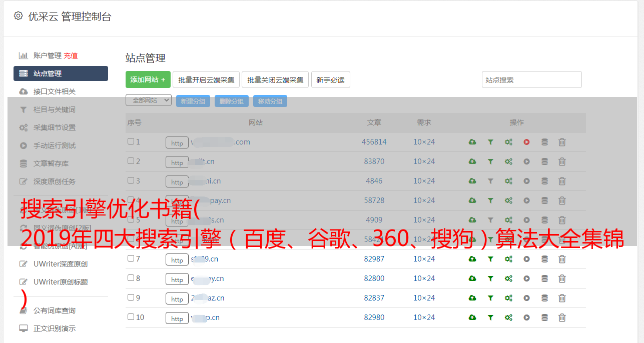
Task: Open the database icon in row 2
Action: tap(544, 161)
